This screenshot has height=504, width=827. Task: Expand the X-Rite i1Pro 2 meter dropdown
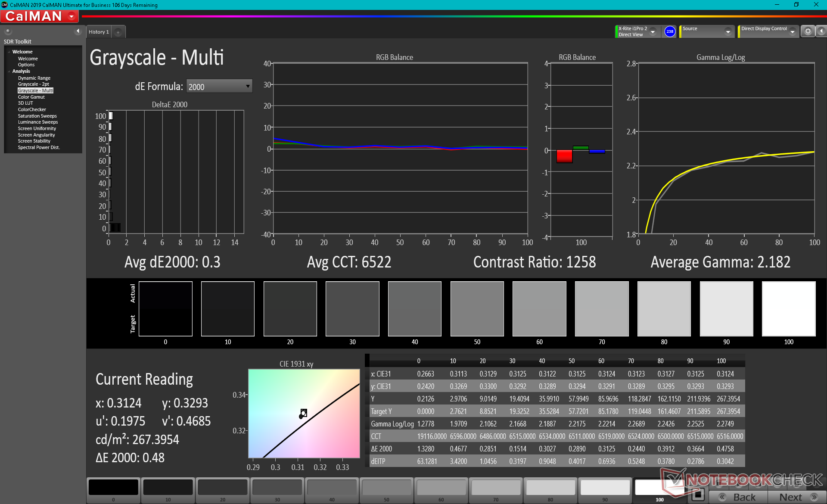(x=653, y=32)
